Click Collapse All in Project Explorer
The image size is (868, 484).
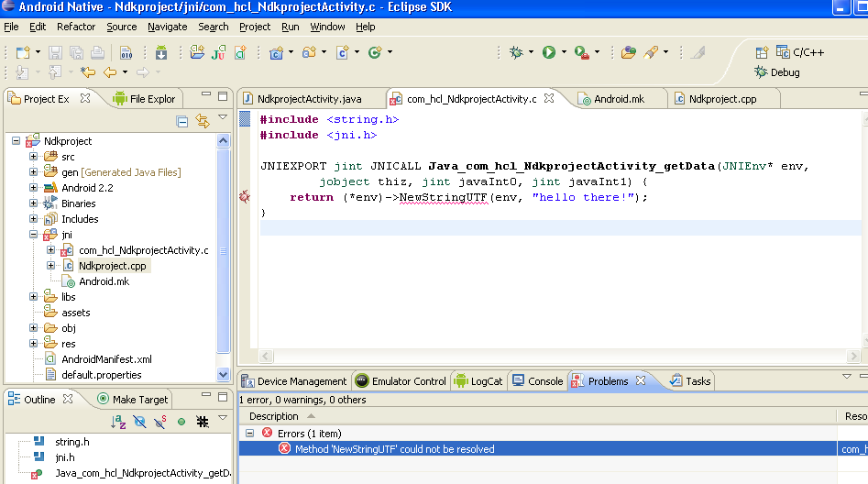click(181, 121)
